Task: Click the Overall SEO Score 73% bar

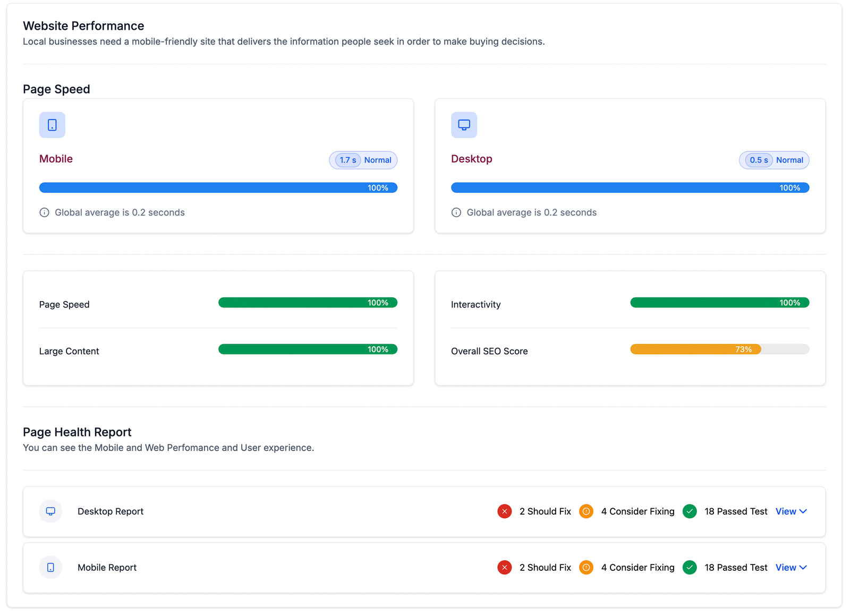Action: [x=695, y=349]
